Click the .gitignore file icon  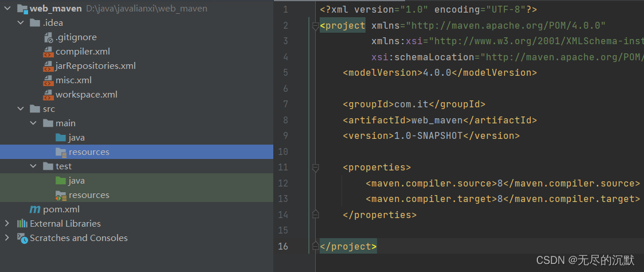tap(48, 37)
